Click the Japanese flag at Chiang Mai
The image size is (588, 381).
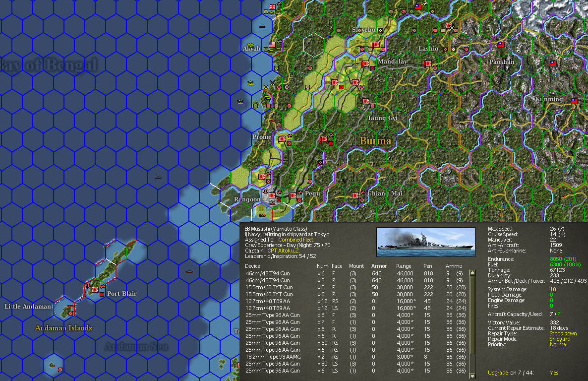coord(355,195)
